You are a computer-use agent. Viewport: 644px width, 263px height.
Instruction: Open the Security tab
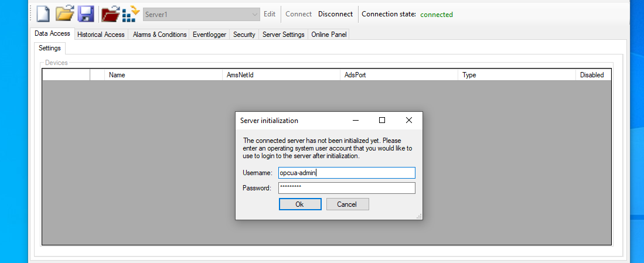[x=244, y=35]
